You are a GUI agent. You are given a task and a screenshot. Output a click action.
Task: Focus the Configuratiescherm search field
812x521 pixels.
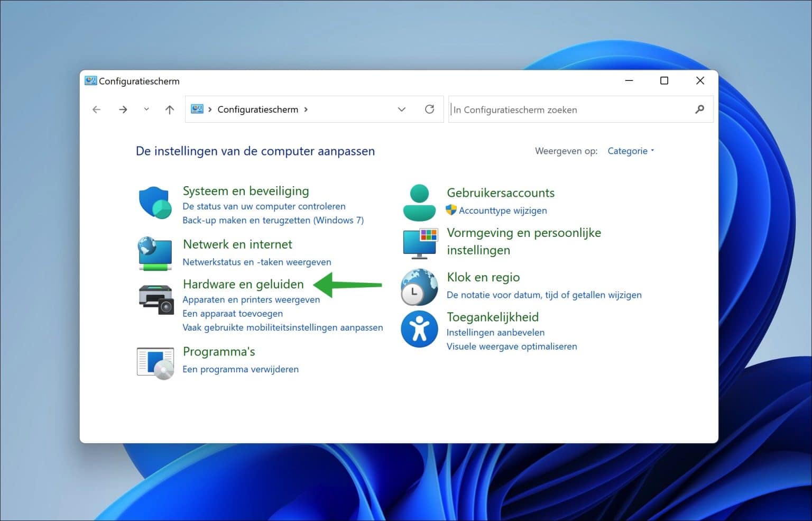(x=571, y=109)
